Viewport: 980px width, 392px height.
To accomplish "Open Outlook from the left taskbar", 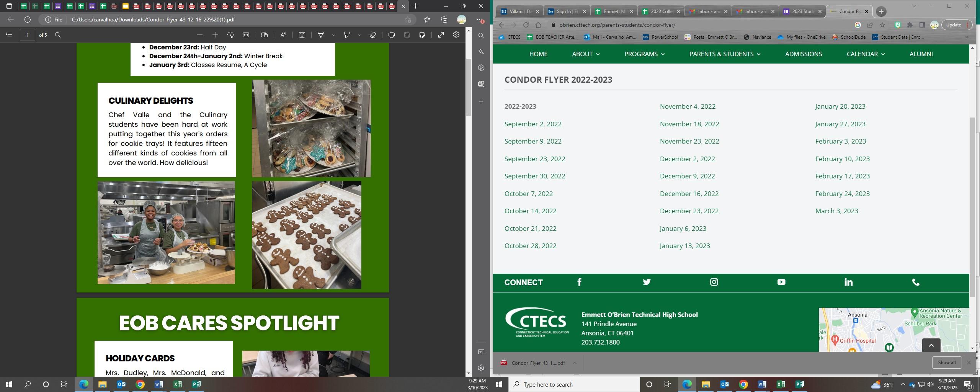I will (121, 384).
